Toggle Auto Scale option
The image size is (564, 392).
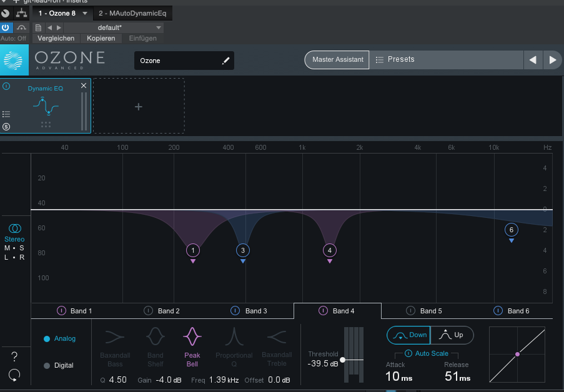[427, 353]
